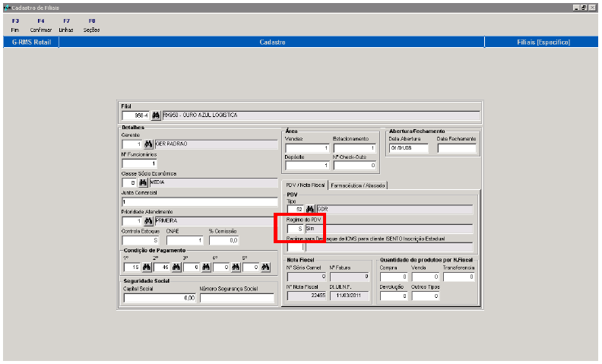Click the Nº Série Carnet field

coord(307,277)
